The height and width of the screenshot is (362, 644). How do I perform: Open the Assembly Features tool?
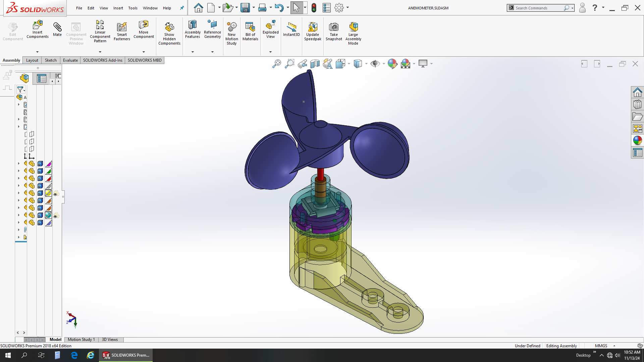tap(193, 29)
